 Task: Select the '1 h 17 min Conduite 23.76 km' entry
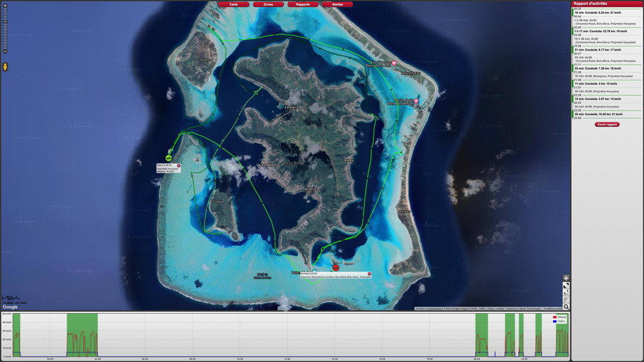[607, 31]
